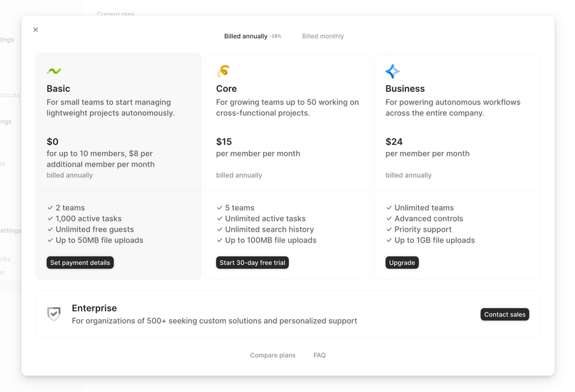Viewport: 575px width, 392px height.
Task: Open the Compare plans page
Action: 273,355
